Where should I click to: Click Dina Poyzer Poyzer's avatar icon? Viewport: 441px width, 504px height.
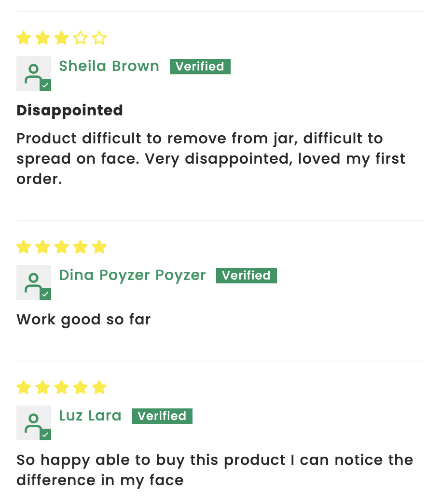click(34, 282)
